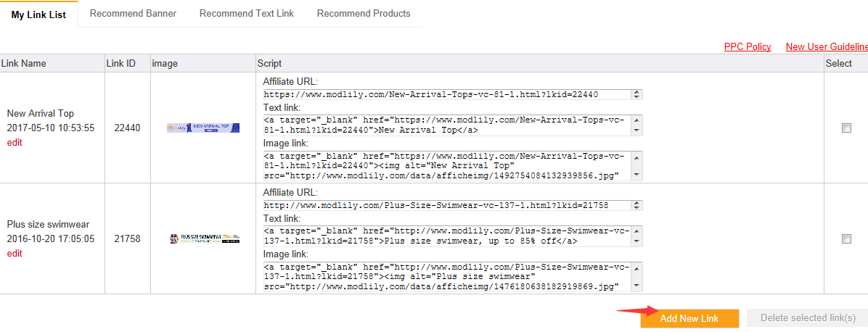This screenshot has height=332, width=868.
Task: Tick the checkbox for link 21758
Action: [x=846, y=238]
